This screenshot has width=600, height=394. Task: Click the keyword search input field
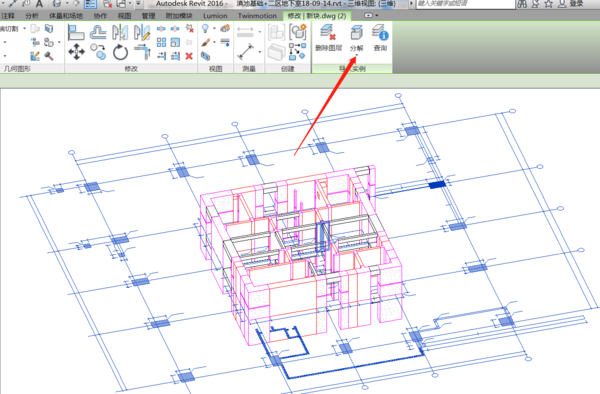(x=465, y=4)
